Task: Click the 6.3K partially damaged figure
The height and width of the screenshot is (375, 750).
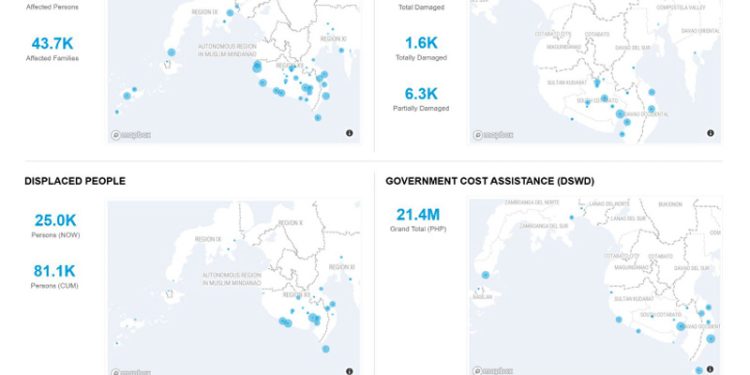Action: pos(421,94)
